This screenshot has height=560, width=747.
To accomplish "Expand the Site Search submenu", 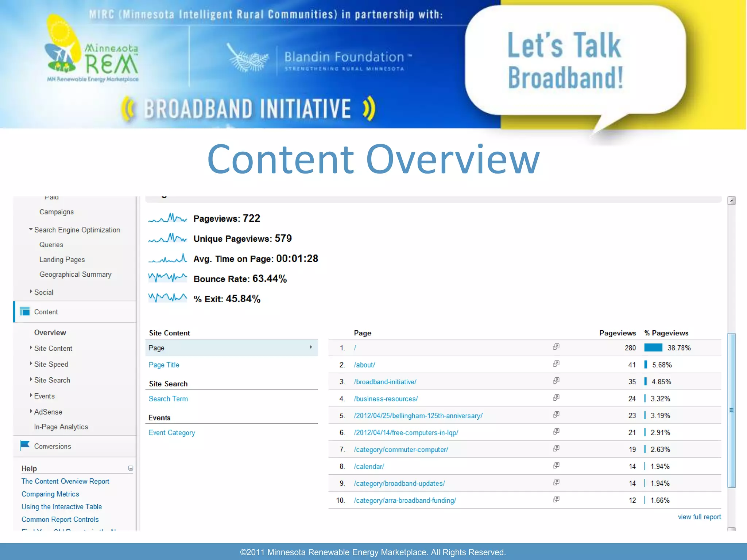I will point(31,380).
